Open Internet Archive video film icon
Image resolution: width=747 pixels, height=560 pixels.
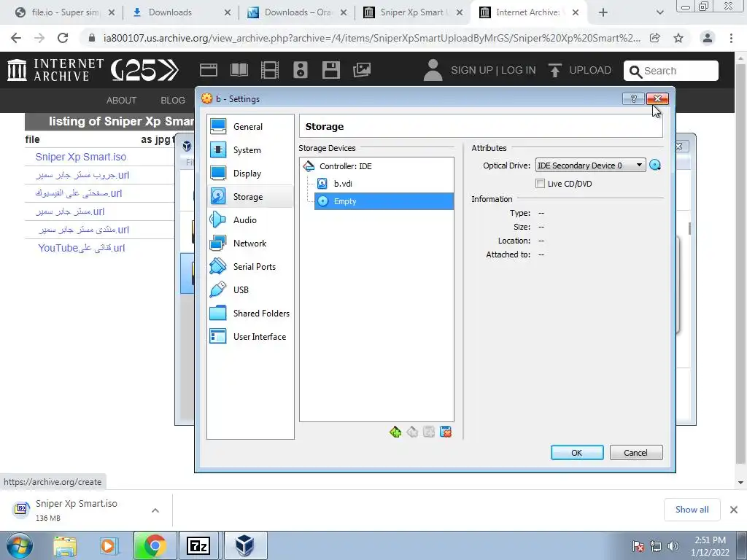pyautogui.click(x=270, y=70)
